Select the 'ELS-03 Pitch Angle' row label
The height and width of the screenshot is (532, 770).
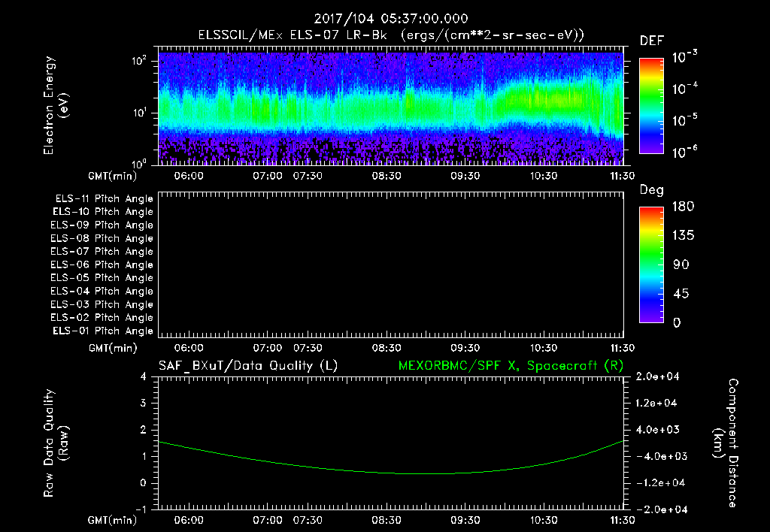click(x=102, y=305)
